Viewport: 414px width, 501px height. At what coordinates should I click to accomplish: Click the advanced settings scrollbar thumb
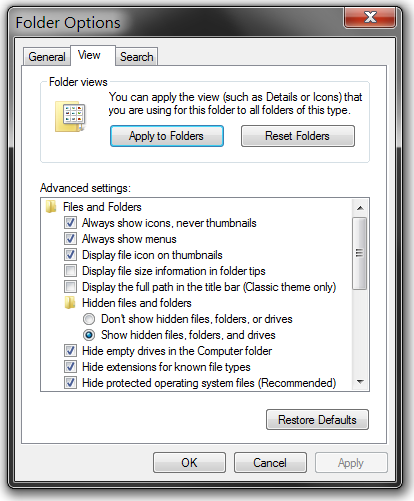coord(360,253)
